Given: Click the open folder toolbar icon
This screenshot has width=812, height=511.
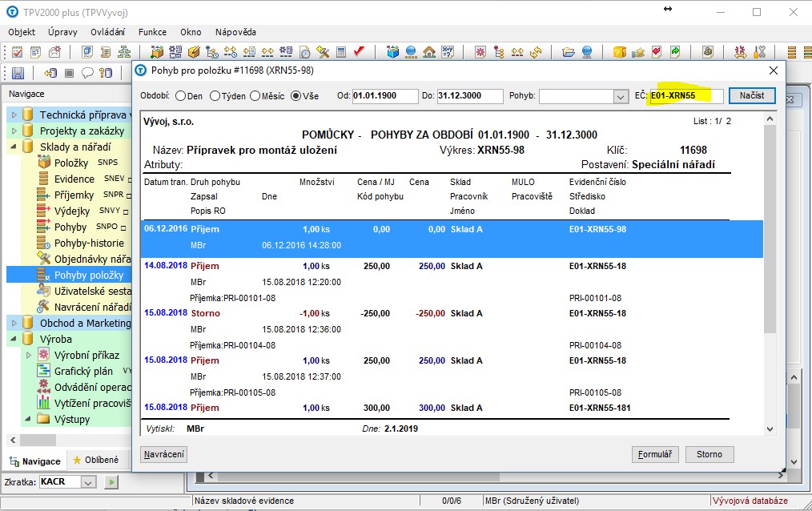Looking at the screenshot, I should pos(569,52).
